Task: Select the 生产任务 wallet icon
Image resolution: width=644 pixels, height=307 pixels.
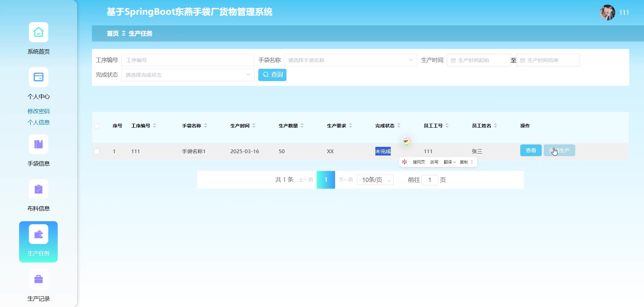Action: coord(39,234)
